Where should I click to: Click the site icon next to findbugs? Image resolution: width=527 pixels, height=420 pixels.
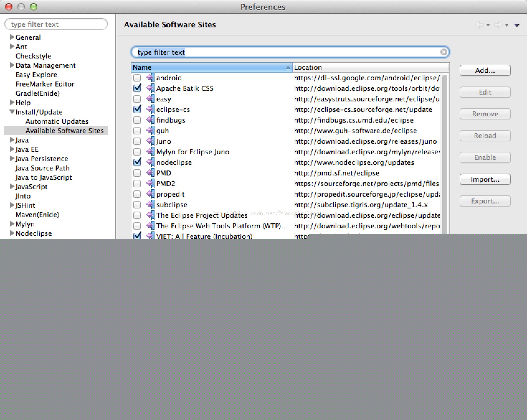click(150, 120)
